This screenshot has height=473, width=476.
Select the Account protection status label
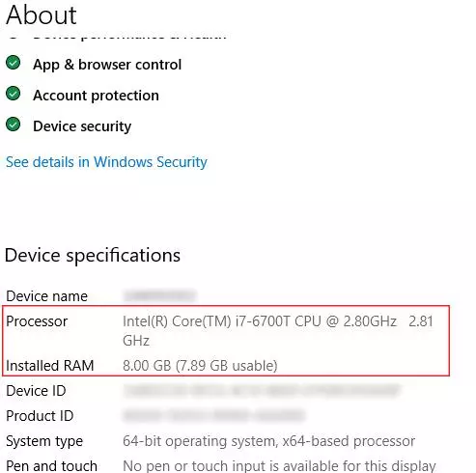pyautogui.click(x=96, y=96)
